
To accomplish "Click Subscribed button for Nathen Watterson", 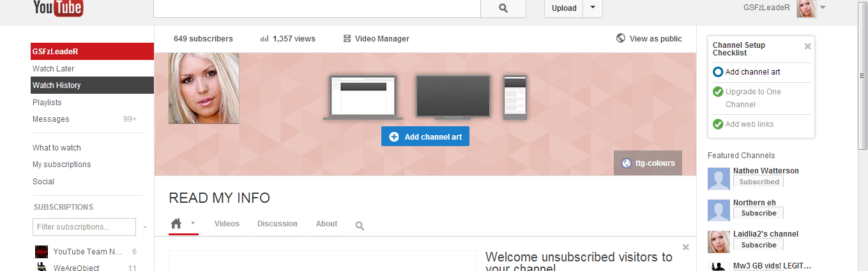I will [758, 182].
